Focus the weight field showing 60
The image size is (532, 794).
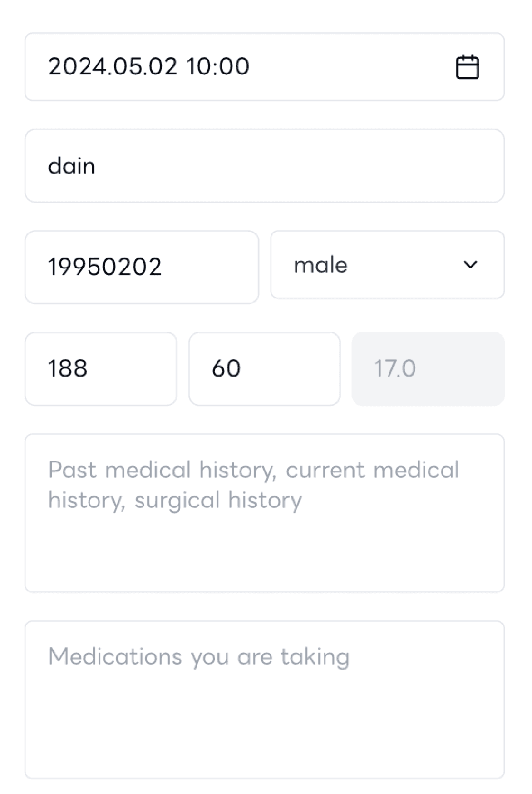(264, 368)
